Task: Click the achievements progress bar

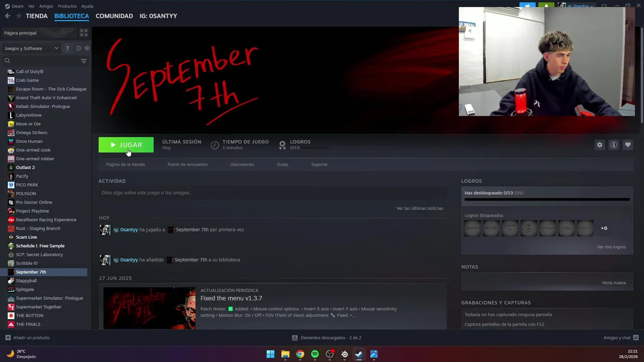Action: pyautogui.click(x=547, y=200)
